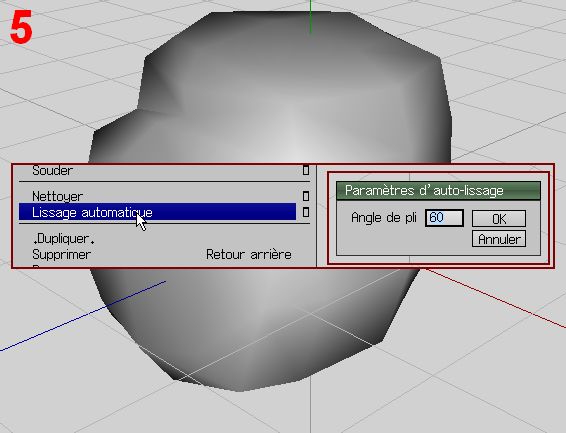Screen dimensions: 566x433
Task: Click the green vertical axis line
Action: (x=311, y=17)
